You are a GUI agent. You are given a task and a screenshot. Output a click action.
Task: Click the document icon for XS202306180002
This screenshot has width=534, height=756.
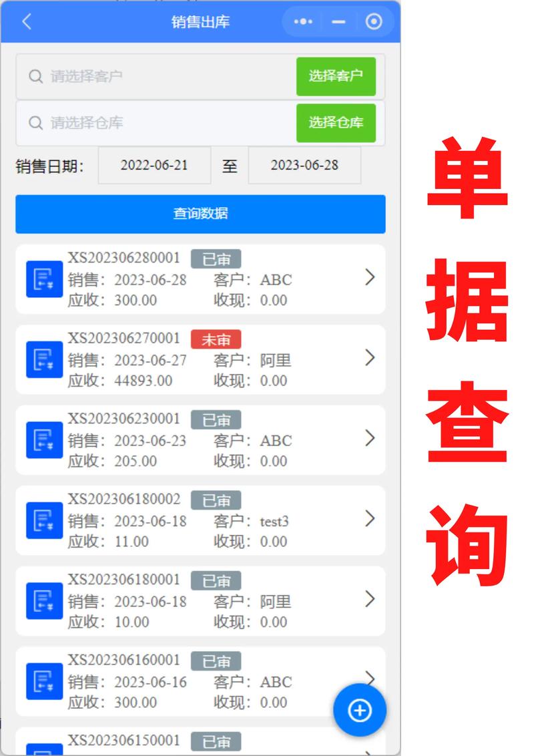44,520
